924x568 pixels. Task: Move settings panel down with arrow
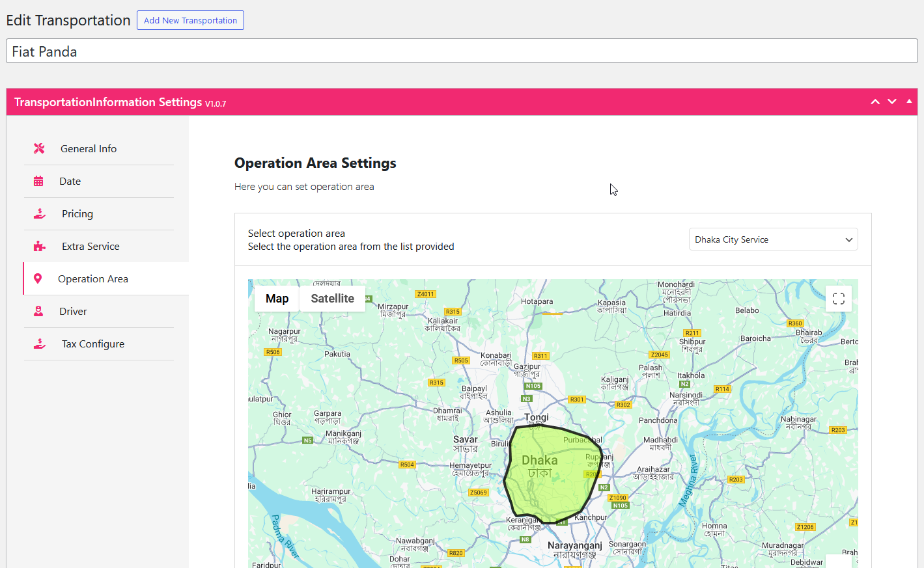[x=892, y=102]
